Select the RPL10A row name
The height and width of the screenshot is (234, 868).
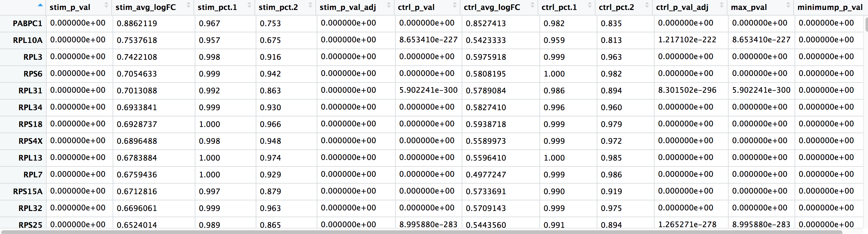tap(28, 40)
